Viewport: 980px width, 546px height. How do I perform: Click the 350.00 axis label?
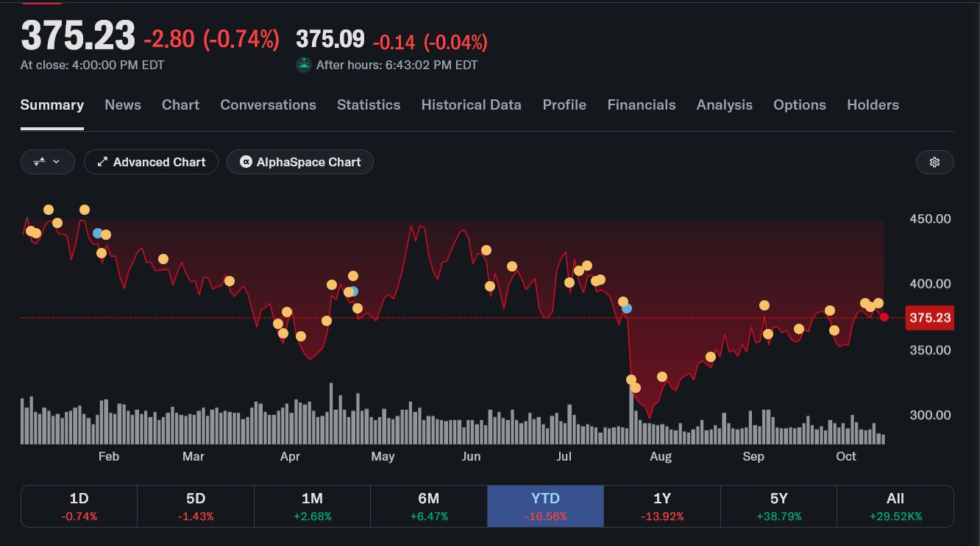point(930,350)
